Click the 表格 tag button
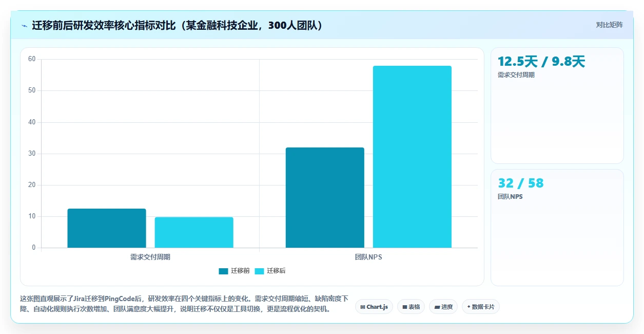 [x=411, y=307]
